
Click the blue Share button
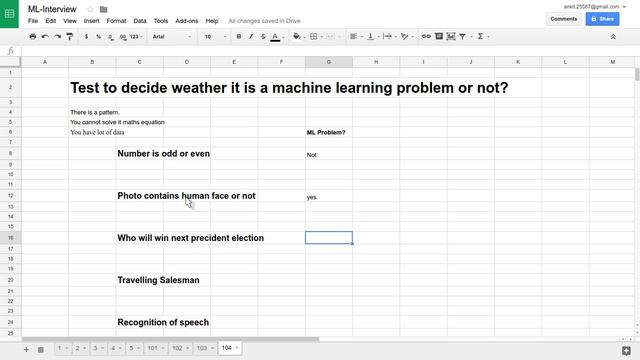point(602,19)
